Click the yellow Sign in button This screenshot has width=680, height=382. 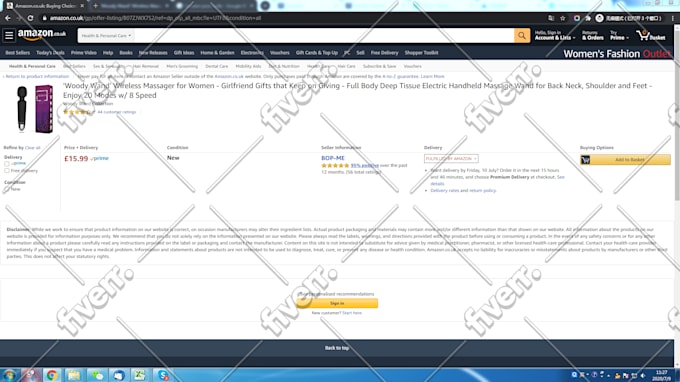click(337, 303)
